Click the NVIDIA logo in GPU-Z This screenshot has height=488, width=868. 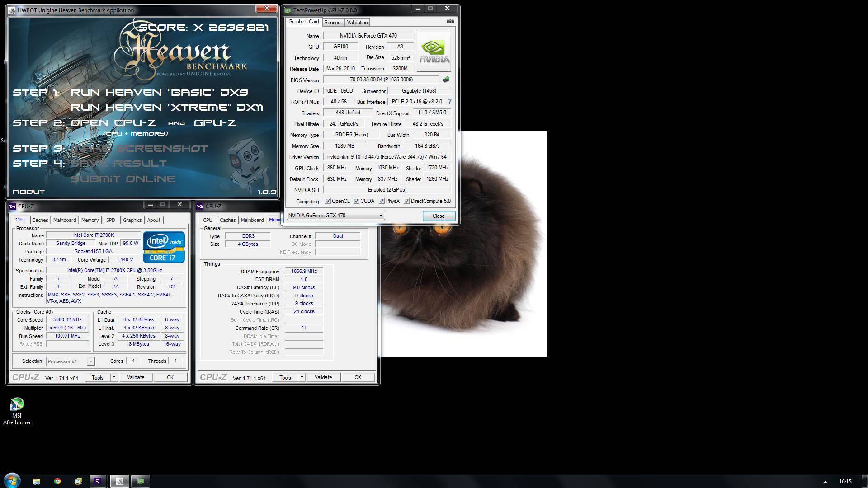(434, 52)
